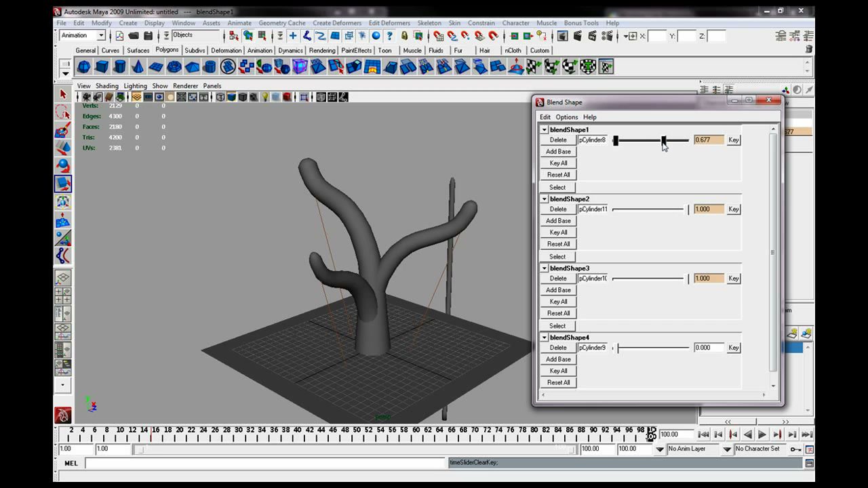Open the absolute transform input mode dropdown
Screen dimensions: 868x488
click(x=631, y=36)
